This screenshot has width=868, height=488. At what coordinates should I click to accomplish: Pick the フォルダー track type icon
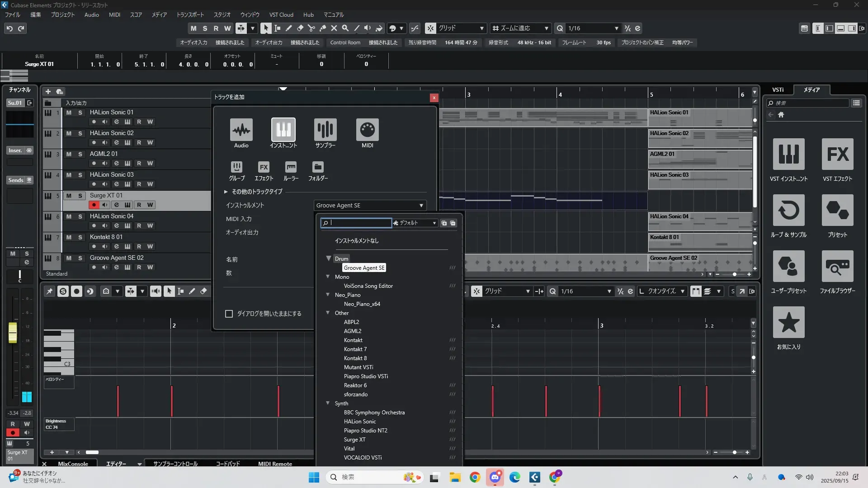(318, 167)
